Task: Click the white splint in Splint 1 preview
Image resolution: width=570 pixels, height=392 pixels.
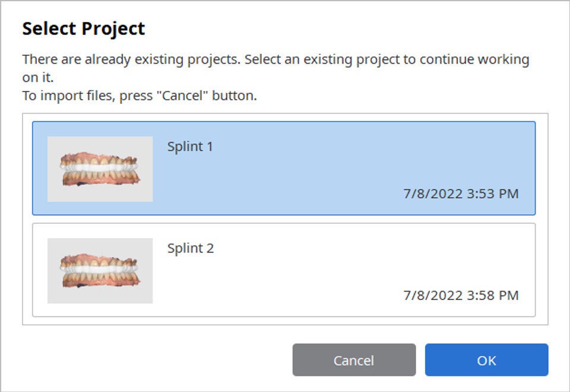Action: pos(99,167)
